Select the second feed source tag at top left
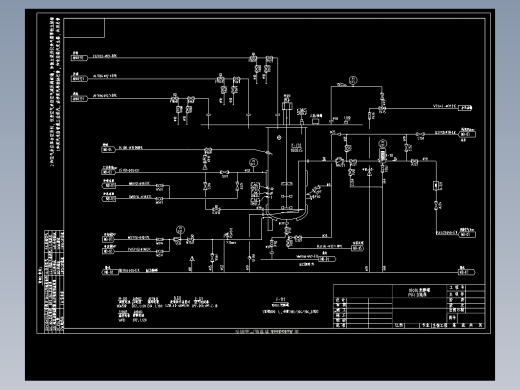Screen dimensions: 520x390 pos(79,79)
